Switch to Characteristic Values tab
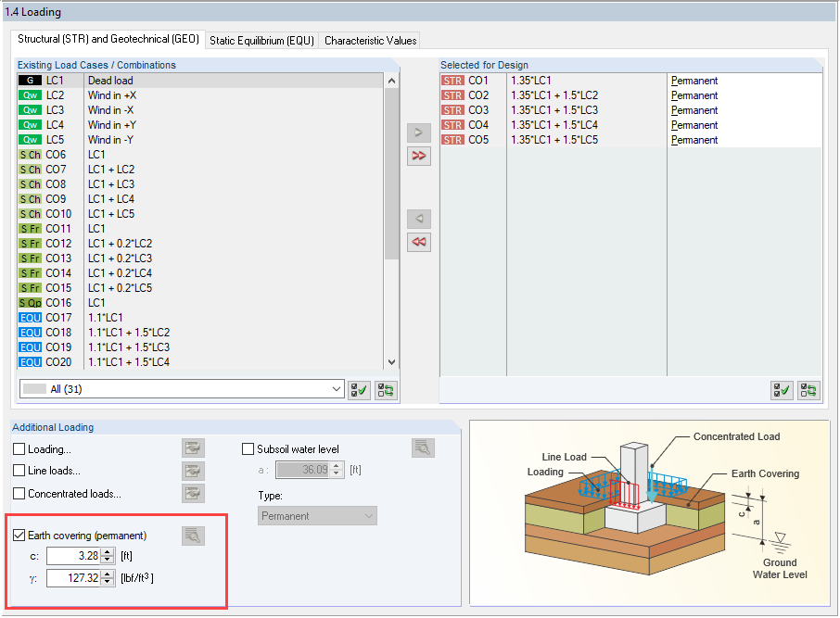This screenshot has height=618, width=840. click(x=370, y=41)
